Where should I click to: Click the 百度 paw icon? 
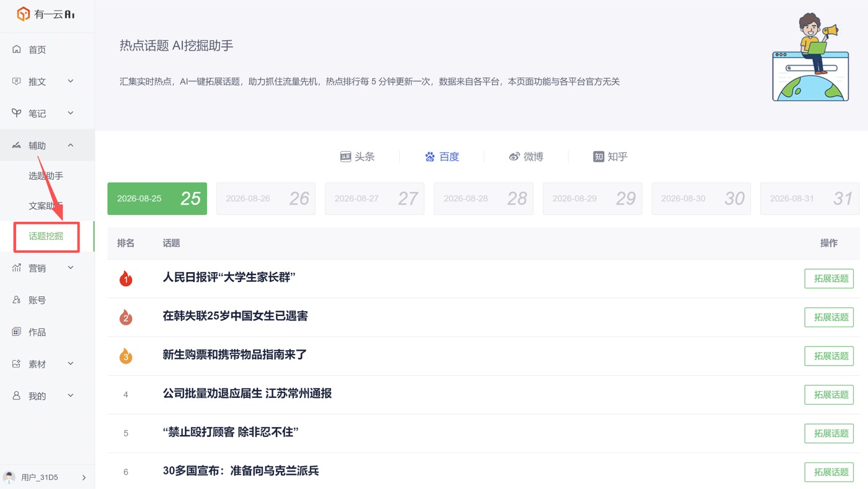(x=430, y=157)
